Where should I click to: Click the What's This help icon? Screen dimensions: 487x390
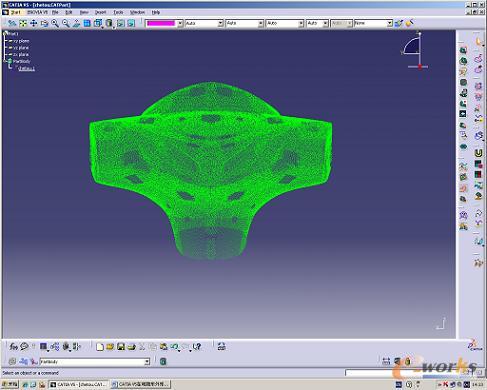pyautogui.click(x=197, y=347)
